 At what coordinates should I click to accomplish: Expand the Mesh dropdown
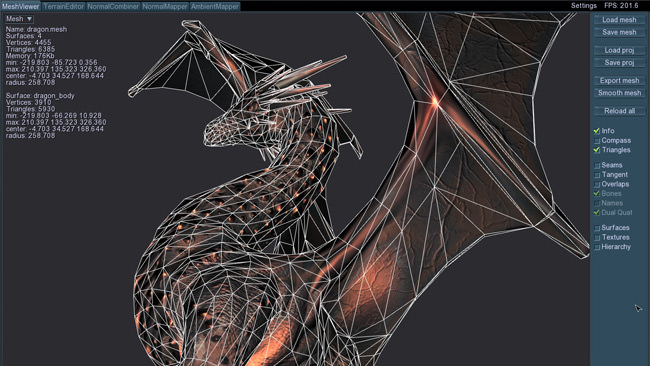point(19,19)
